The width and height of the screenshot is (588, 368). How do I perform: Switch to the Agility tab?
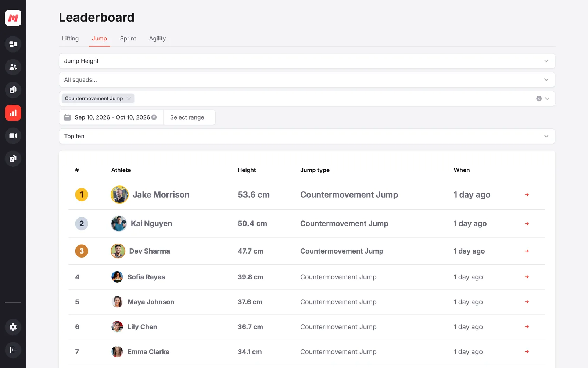click(x=157, y=39)
